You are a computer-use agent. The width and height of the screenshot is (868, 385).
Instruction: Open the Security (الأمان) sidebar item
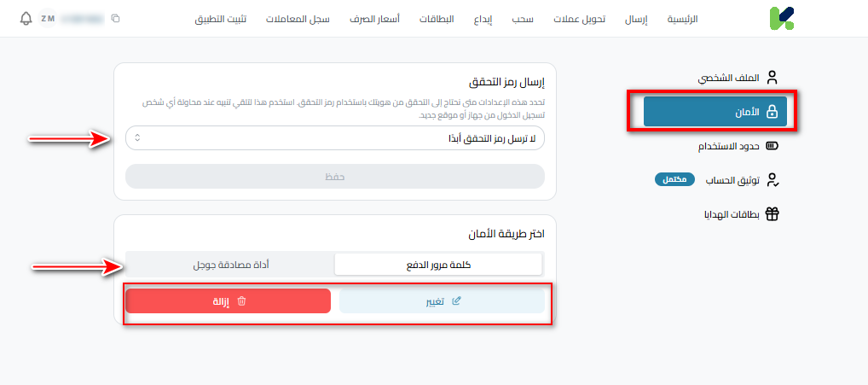715,112
